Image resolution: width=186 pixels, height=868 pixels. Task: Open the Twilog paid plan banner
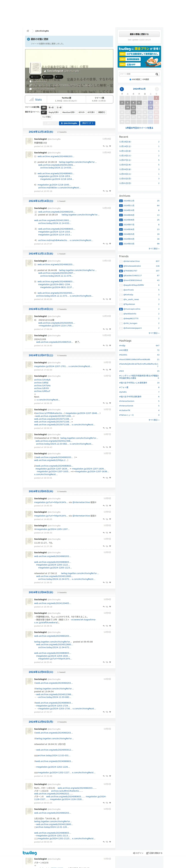click(x=139, y=57)
